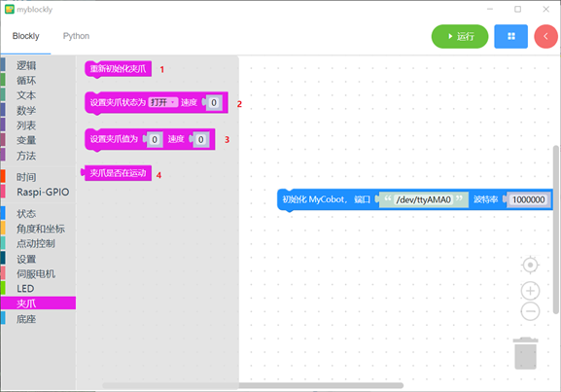The width and height of the screenshot is (561, 392).
Task: Click the trash can icon
Action: pos(526,353)
